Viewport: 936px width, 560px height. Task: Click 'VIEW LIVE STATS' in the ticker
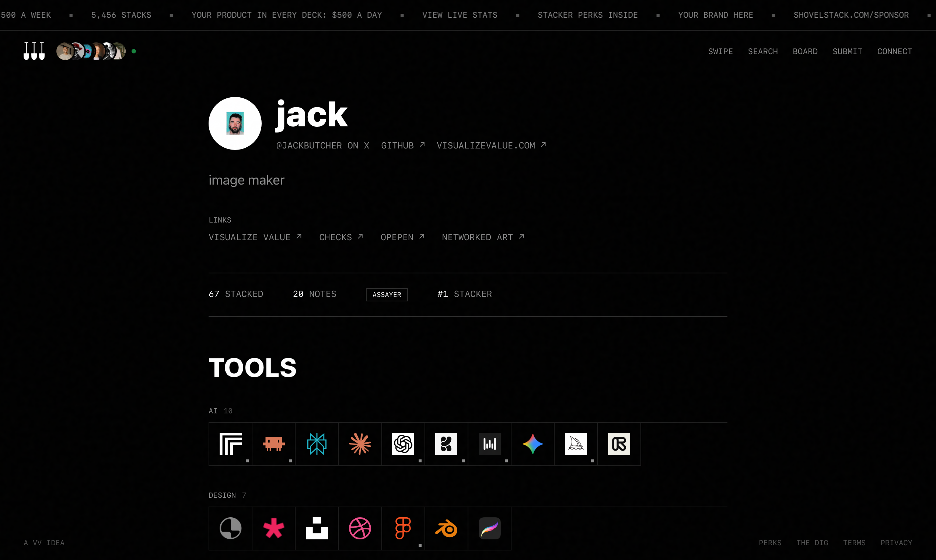click(460, 15)
